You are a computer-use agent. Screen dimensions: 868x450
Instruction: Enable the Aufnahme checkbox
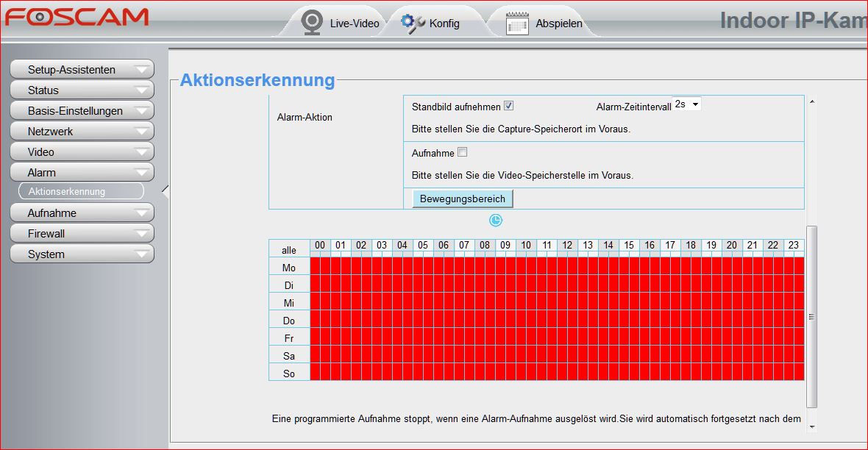[x=462, y=152]
